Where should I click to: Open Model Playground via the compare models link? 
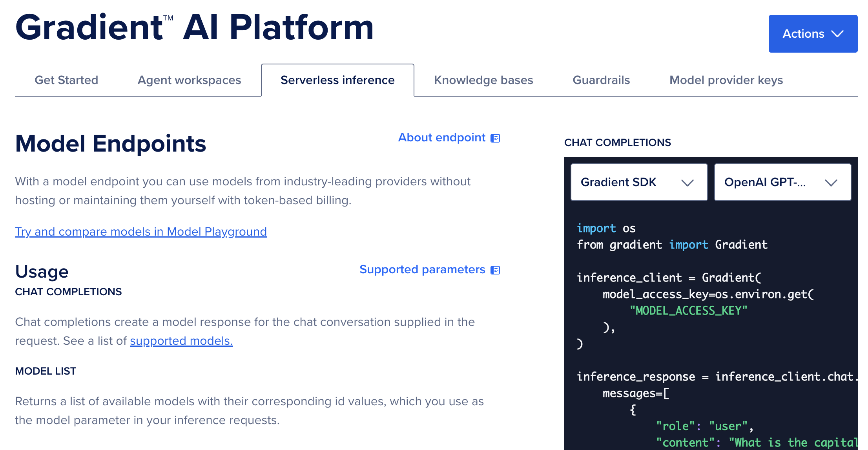click(x=140, y=232)
